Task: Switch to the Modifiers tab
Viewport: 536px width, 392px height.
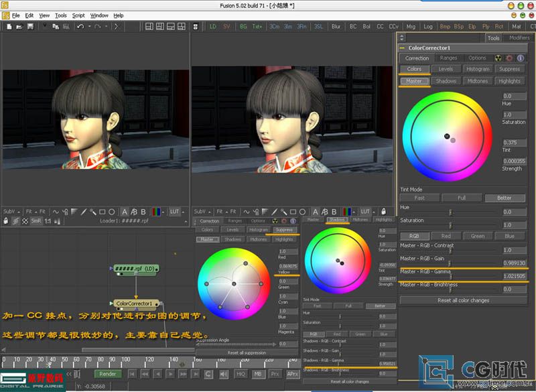Action: pos(519,38)
